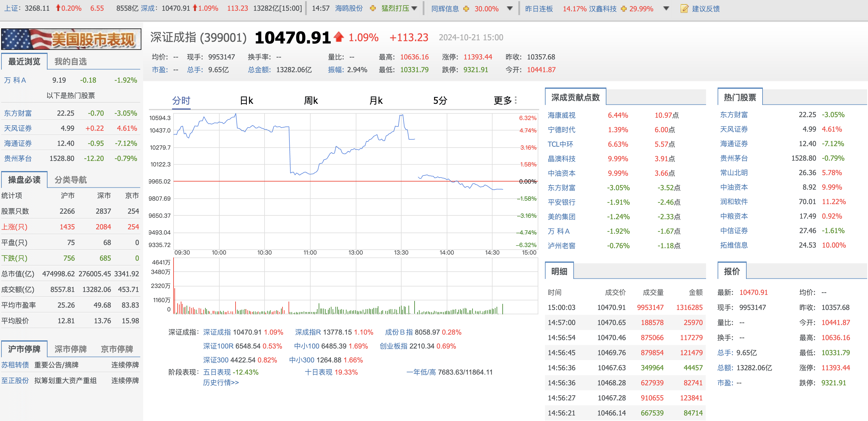Open 海通证券 in left hot stocks list
The image size is (868, 421).
coord(18,143)
